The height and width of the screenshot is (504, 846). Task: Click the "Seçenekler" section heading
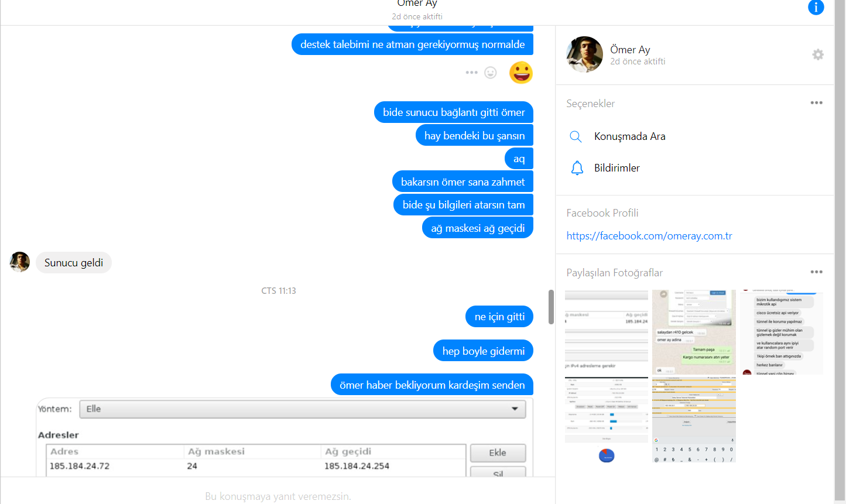[x=590, y=104]
